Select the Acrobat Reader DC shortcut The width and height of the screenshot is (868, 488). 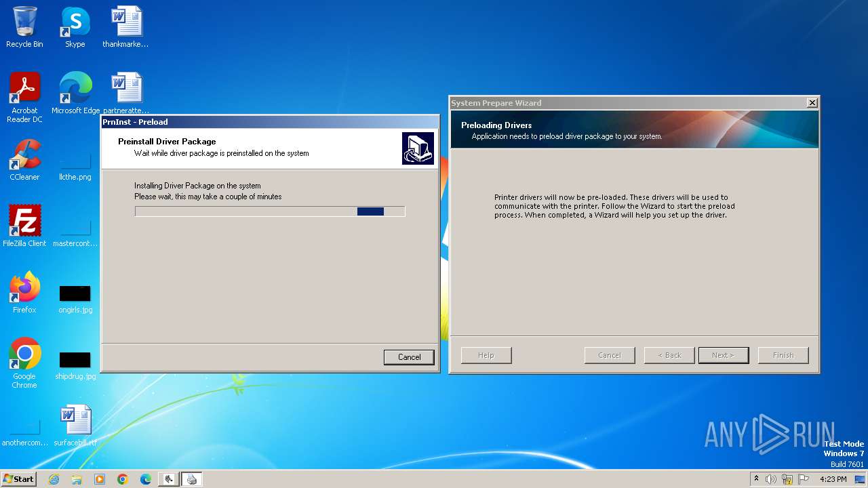pyautogui.click(x=24, y=98)
